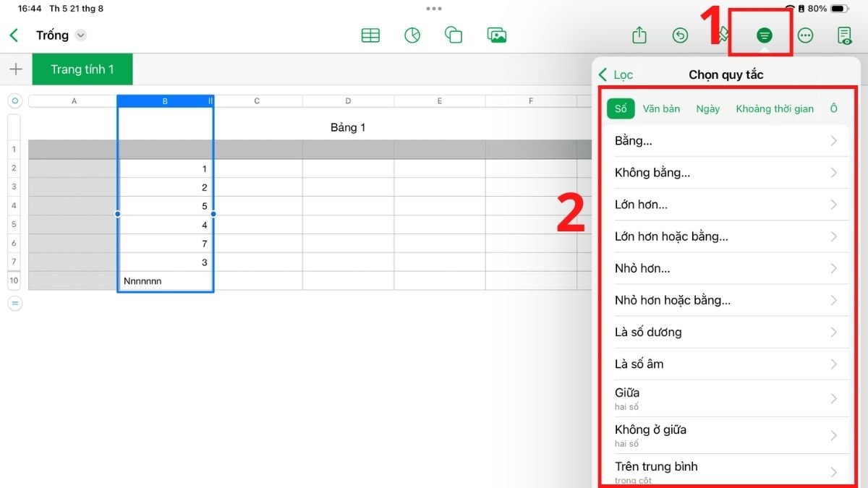The height and width of the screenshot is (488, 868).
Task: Select column header E
Action: tap(439, 101)
